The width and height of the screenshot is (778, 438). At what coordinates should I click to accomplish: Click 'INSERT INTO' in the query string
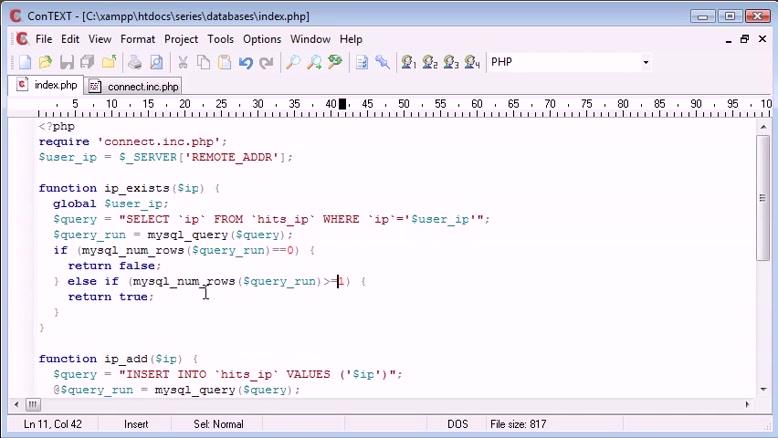[x=166, y=375]
